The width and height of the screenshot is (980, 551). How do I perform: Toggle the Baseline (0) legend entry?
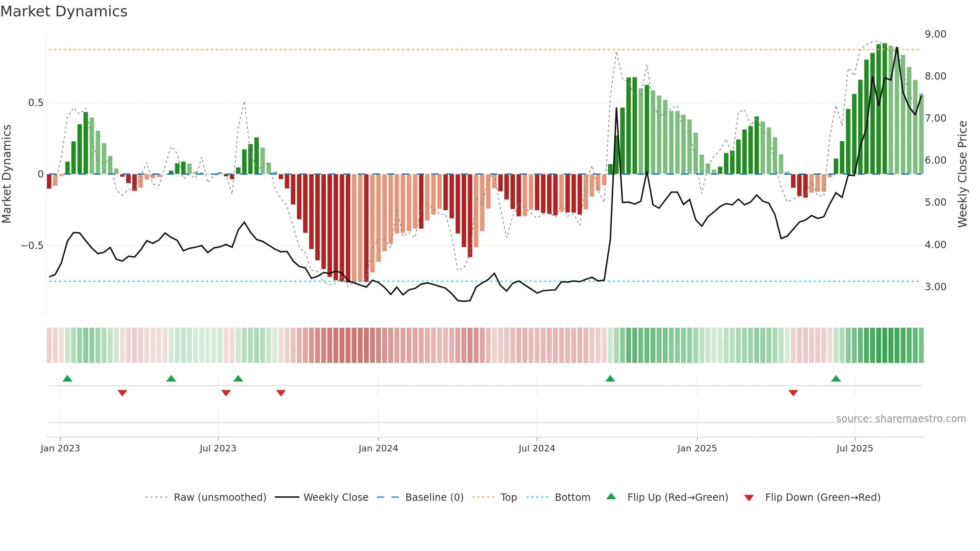(420, 497)
